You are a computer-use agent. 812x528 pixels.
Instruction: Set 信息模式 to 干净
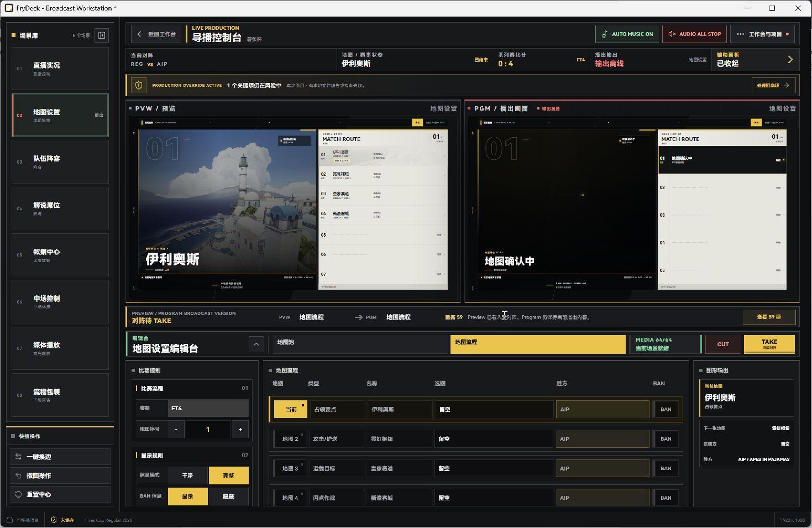coord(188,475)
